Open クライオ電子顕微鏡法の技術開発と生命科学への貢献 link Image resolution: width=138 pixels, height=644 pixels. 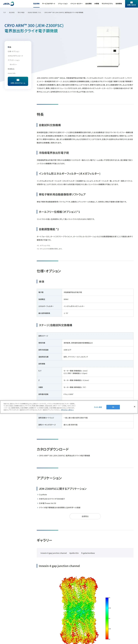(x=60, y=507)
